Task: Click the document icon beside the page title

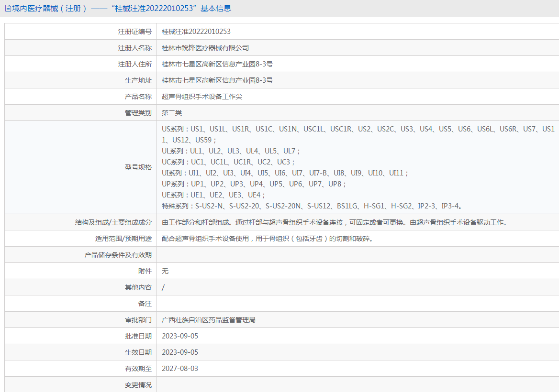Action: 8,9
